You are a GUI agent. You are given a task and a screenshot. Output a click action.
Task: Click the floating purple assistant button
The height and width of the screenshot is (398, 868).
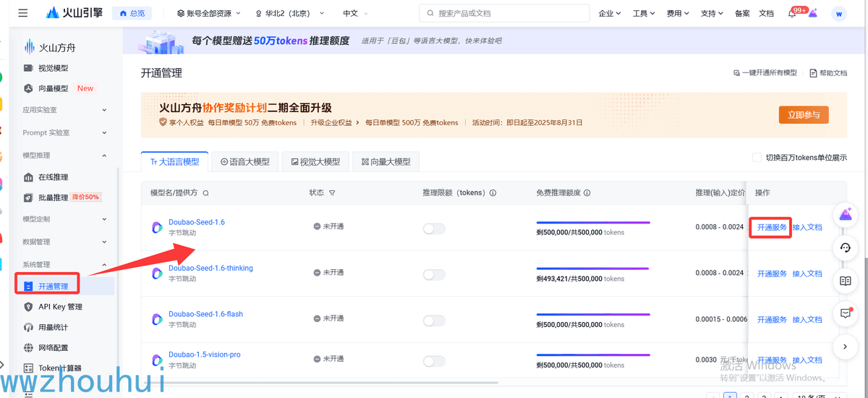click(845, 214)
